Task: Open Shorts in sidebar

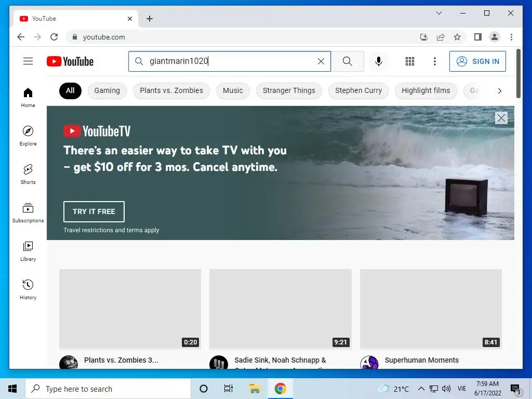Action: [x=28, y=174]
